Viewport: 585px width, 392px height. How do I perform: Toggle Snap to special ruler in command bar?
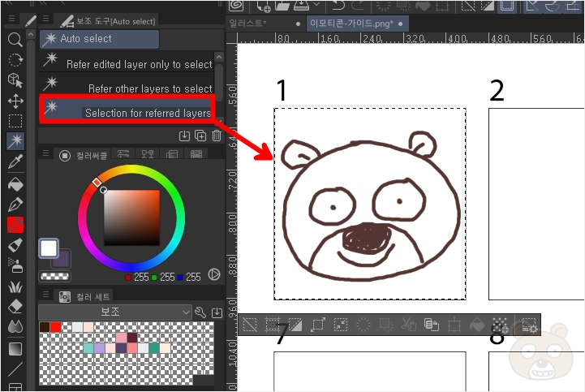[x=553, y=6]
